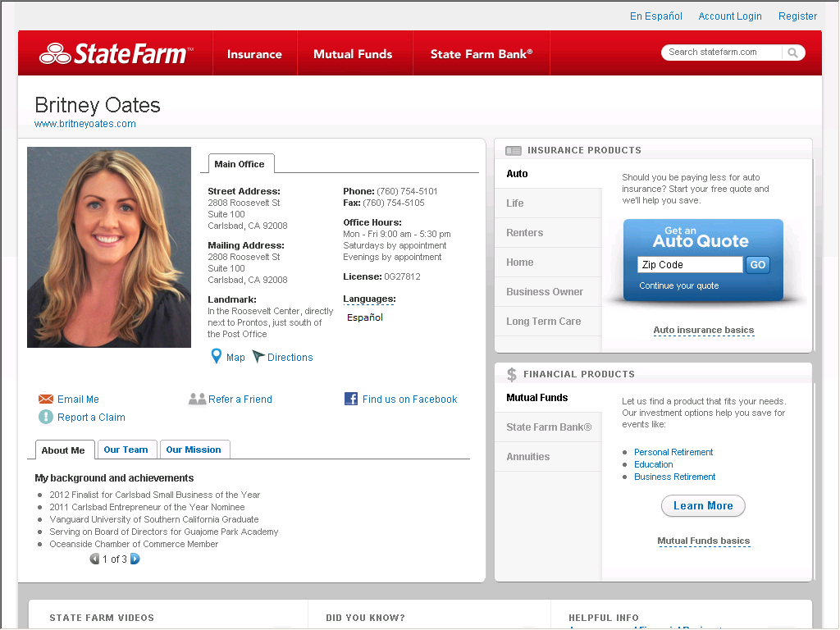Select the Annuities tab
The height and width of the screenshot is (630, 840).
(x=549, y=456)
